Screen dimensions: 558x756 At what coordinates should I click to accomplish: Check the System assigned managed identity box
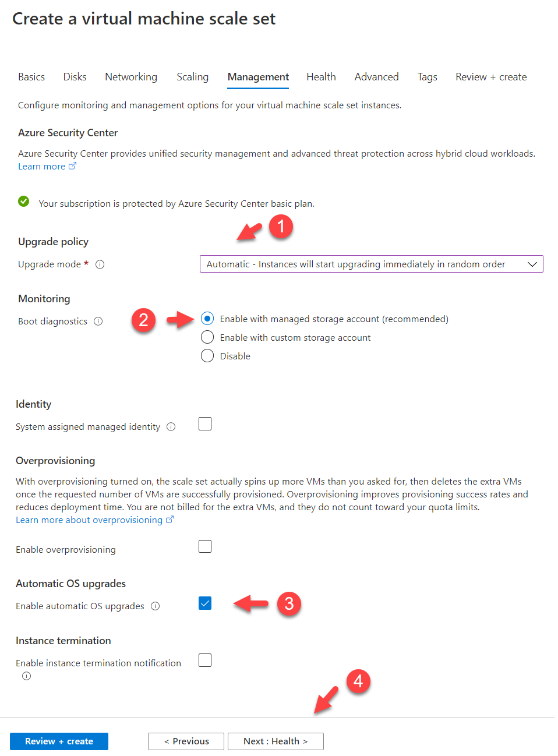205,424
